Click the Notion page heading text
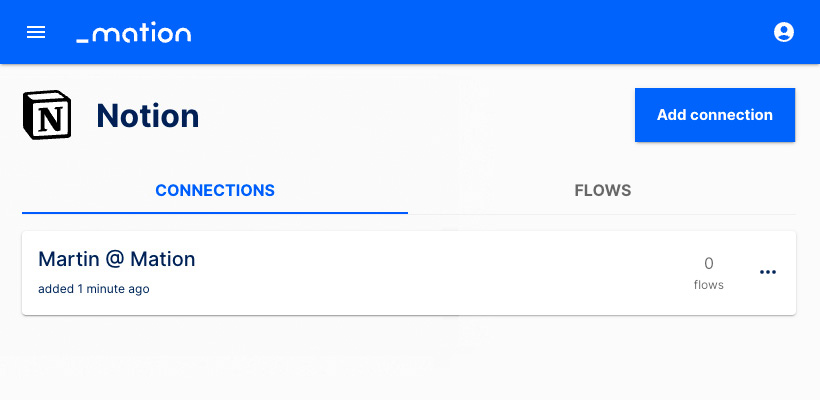 click(x=148, y=116)
